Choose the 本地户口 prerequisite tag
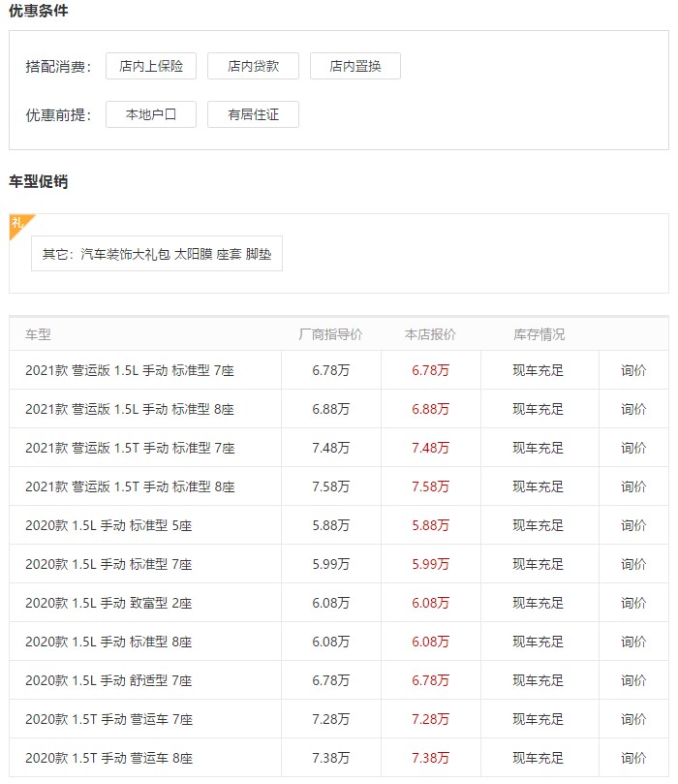 click(x=151, y=114)
